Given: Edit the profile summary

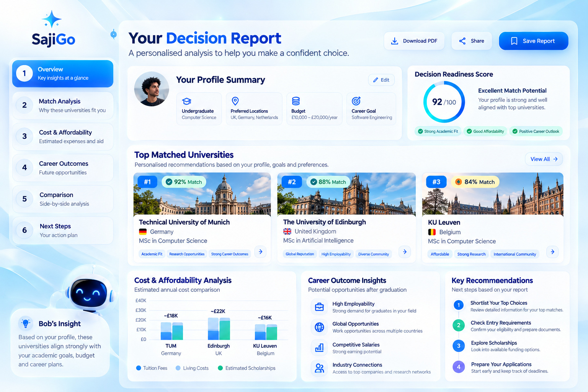Looking at the screenshot, I should point(381,80).
